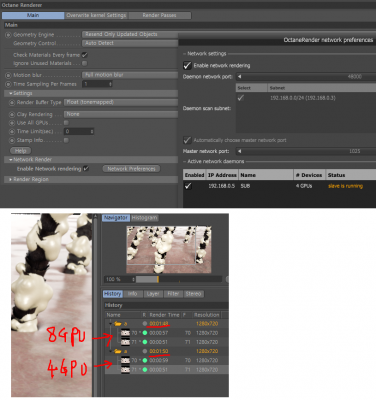Select the frame 71 thumbnail in the last history row
The image size is (376, 400).
(125, 370)
